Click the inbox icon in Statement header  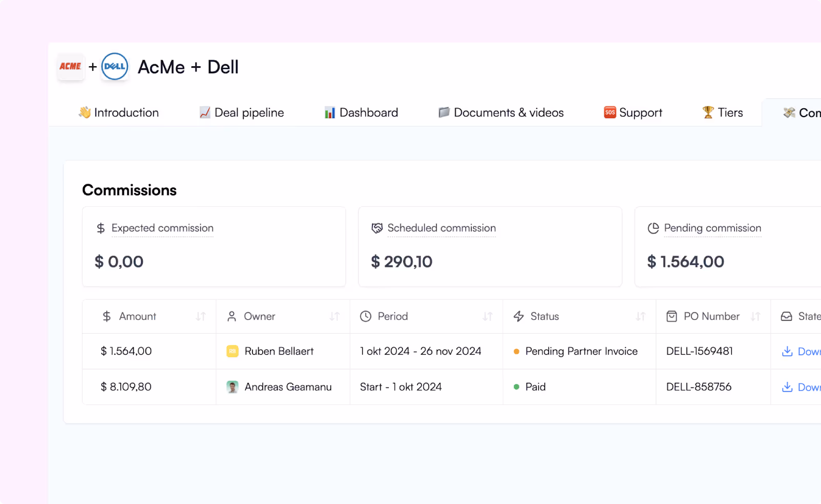(787, 316)
